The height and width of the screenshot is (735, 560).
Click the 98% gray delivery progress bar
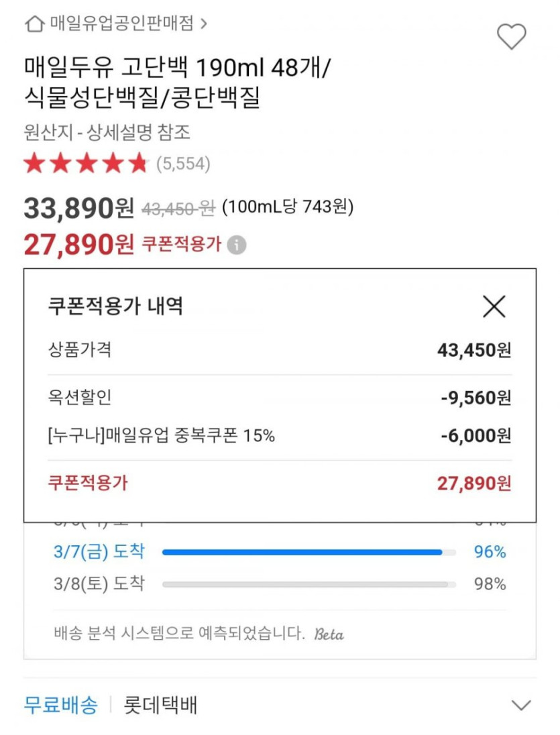coord(305,584)
